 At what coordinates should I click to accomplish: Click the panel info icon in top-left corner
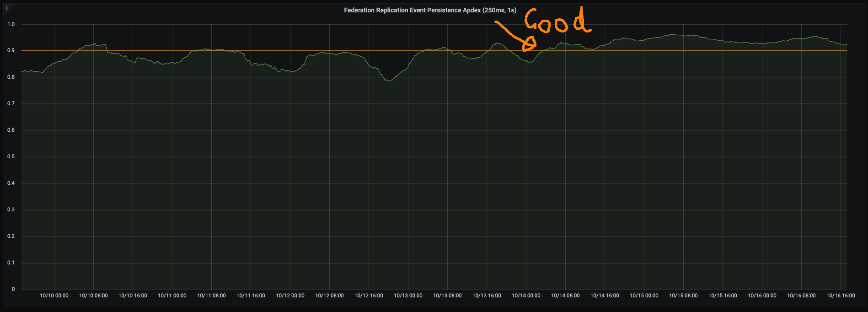(6, 8)
